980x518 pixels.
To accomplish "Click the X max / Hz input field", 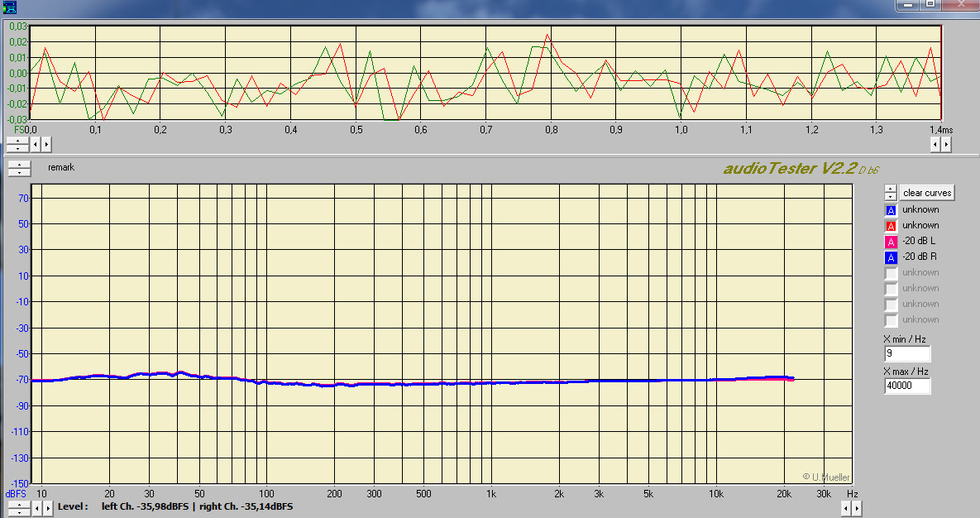I will click(906, 386).
